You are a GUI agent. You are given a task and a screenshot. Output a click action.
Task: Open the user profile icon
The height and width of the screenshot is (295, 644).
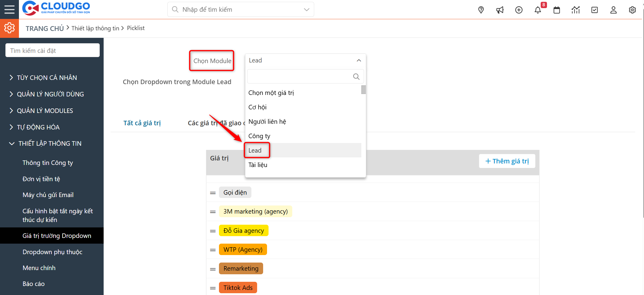[613, 10]
